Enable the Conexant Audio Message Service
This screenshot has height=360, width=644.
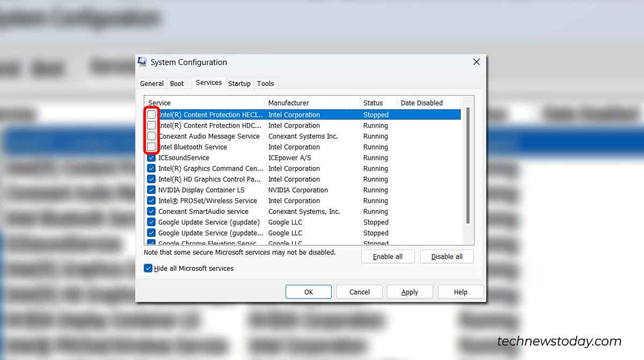(151, 136)
